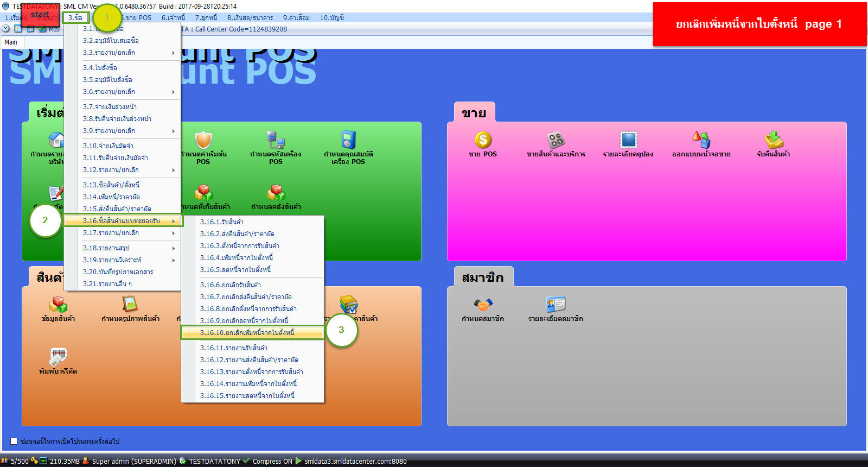The height and width of the screenshot is (467, 868).
Task: Click the ขาย section header tab
Action: click(474, 113)
